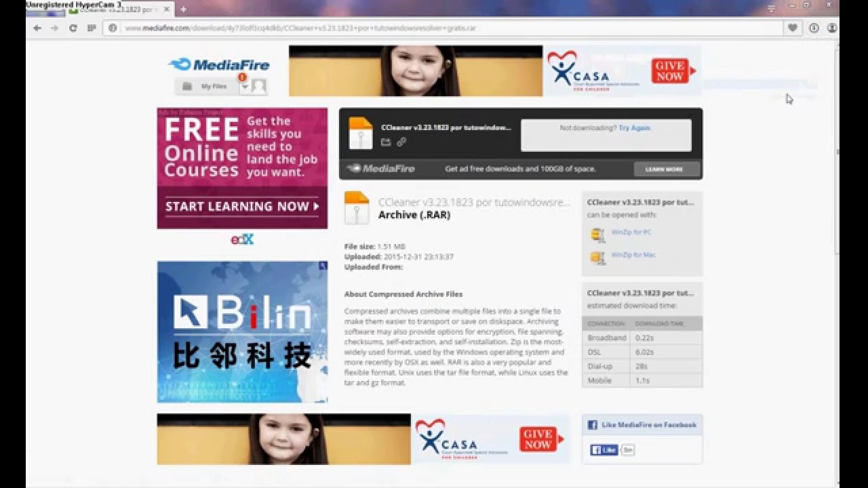Open the downloads icon in browser toolbar
This screenshot has width=868, height=488.
pos(814,28)
